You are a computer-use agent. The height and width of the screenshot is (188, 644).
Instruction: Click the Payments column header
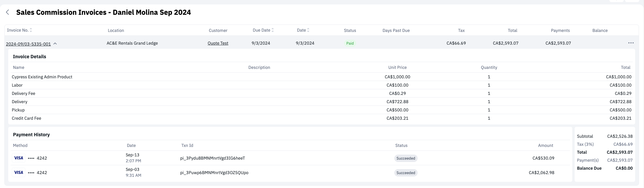pyautogui.click(x=560, y=30)
